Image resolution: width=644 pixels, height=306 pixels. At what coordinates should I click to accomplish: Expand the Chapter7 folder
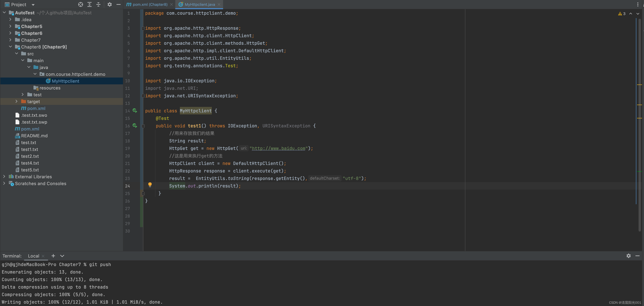10,40
